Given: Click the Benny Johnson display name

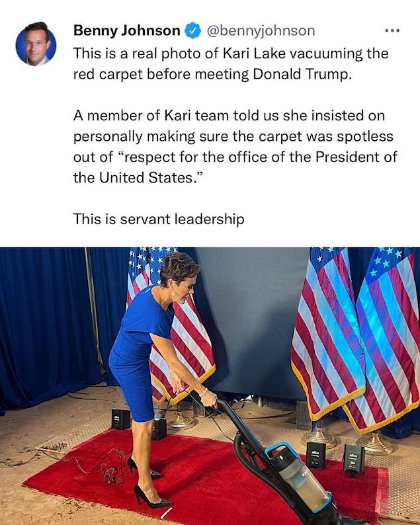Looking at the screenshot, I should 127,30.
